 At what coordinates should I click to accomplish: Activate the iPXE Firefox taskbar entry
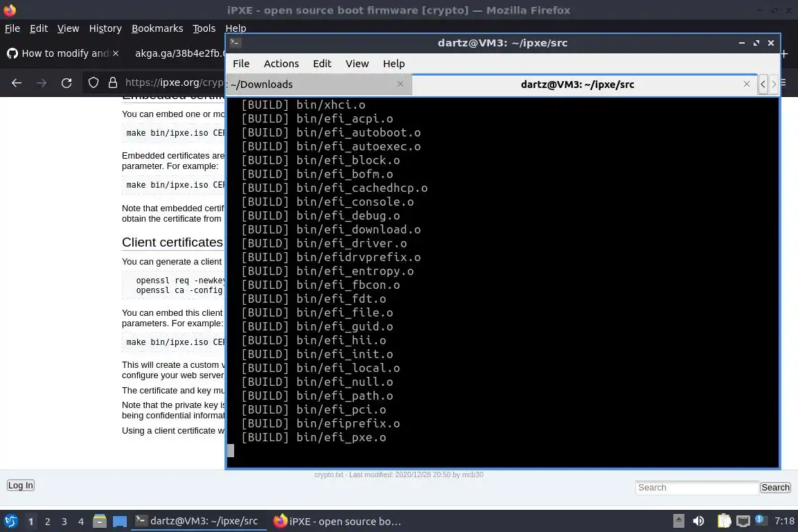(x=338, y=522)
